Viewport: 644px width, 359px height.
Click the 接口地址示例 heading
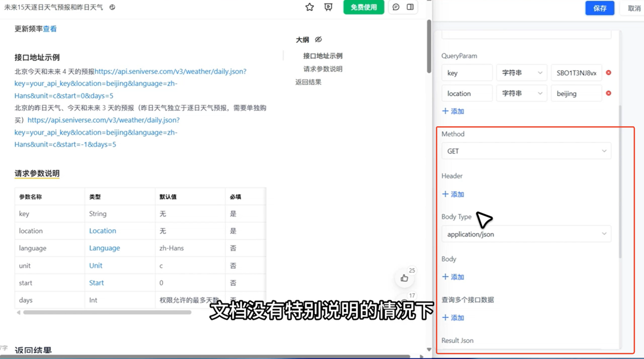[x=37, y=58]
